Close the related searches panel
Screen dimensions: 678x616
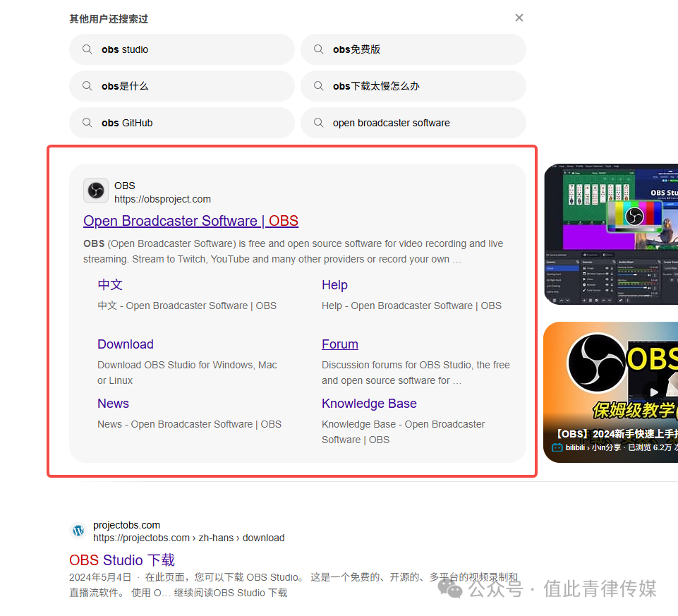click(x=519, y=18)
